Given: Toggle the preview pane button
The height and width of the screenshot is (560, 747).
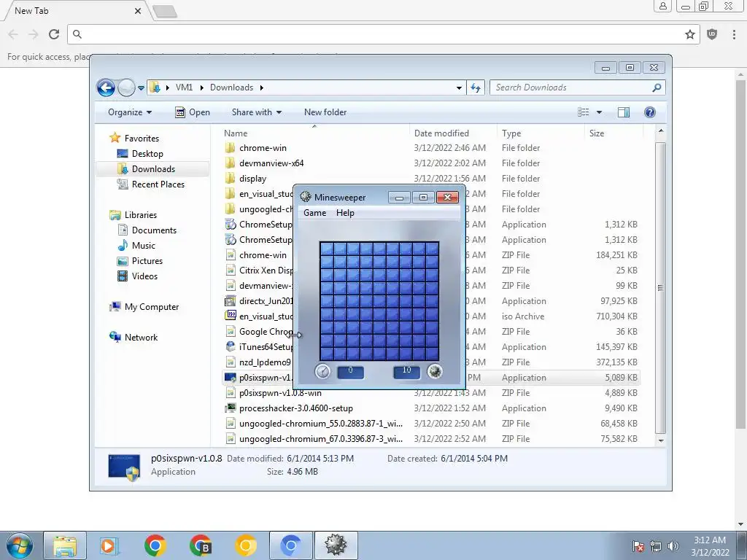Looking at the screenshot, I should coord(624,112).
